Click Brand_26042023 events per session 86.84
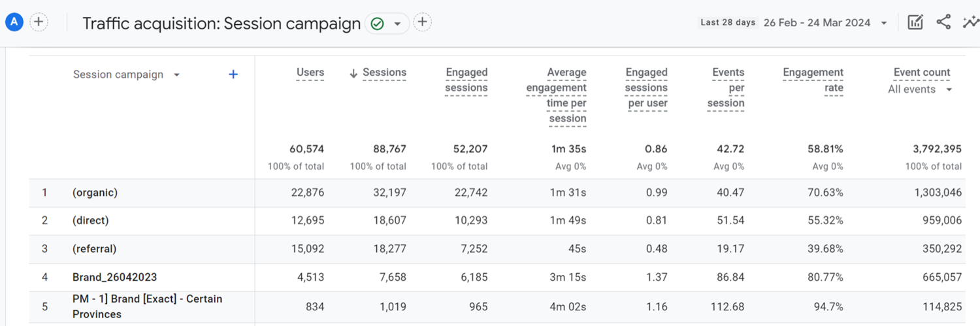Viewport: 980px width, 326px height. tap(730, 278)
